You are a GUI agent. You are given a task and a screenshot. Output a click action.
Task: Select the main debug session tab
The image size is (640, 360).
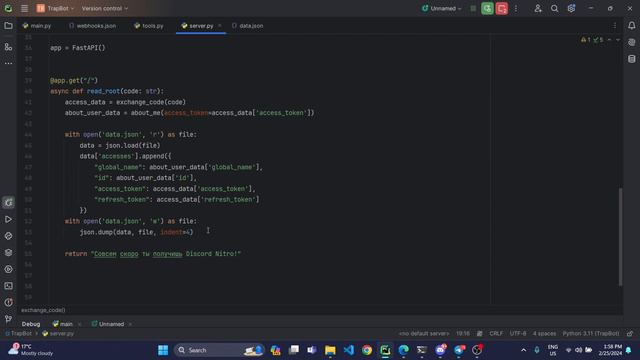click(63, 324)
